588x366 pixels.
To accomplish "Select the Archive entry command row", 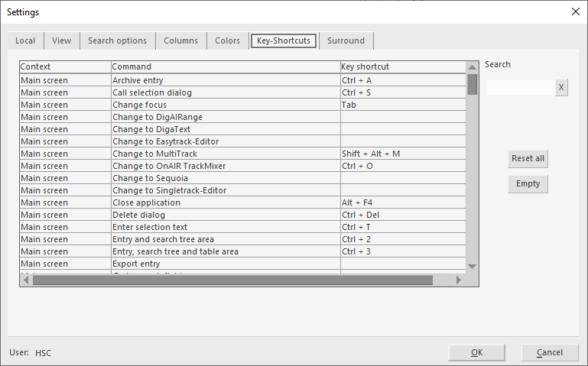I will pos(226,80).
